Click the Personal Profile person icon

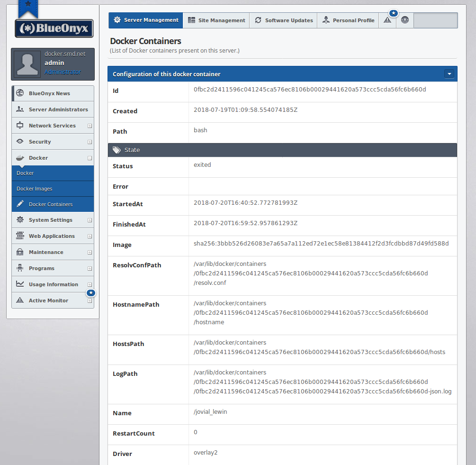pyautogui.click(x=326, y=20)
